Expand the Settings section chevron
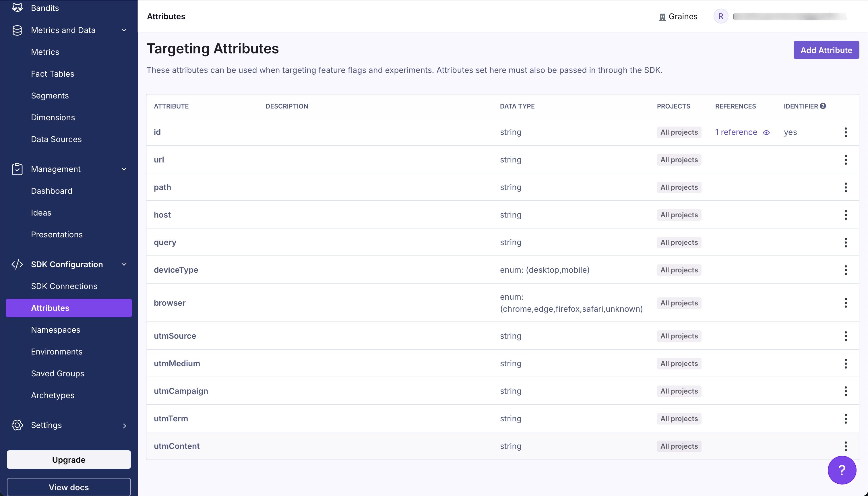This screenshot has height=496, width=868. tap(124, 426)
